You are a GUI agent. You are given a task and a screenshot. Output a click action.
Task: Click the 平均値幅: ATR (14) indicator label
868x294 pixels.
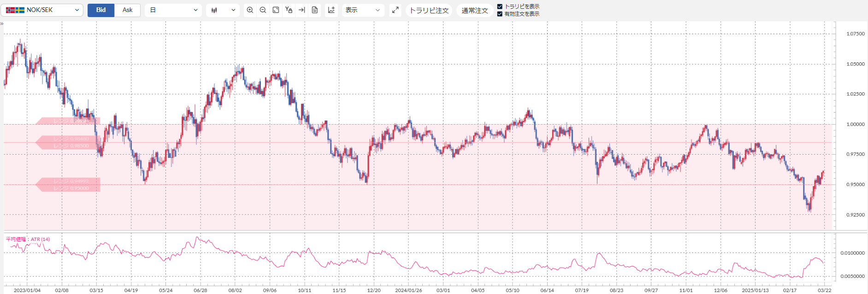click(28, 239)
